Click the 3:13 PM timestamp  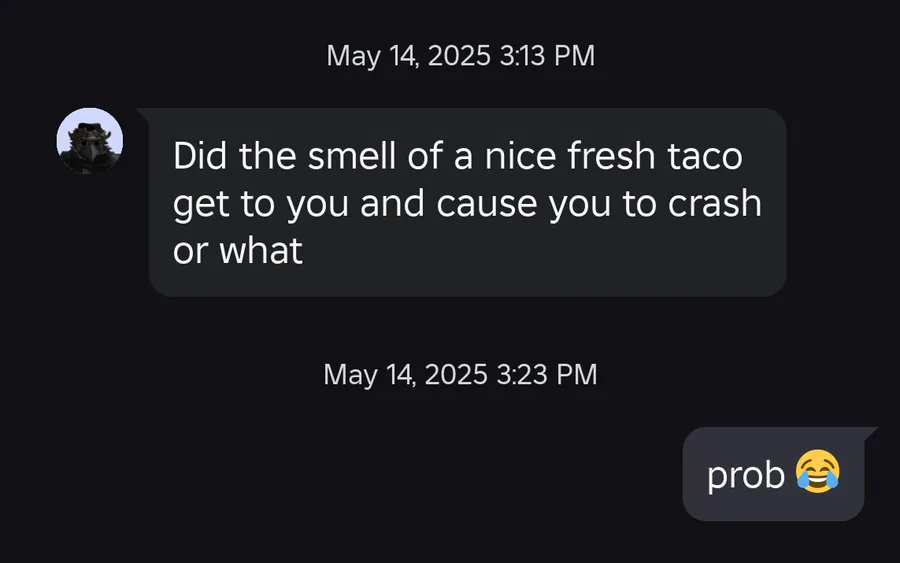point(547,56)
